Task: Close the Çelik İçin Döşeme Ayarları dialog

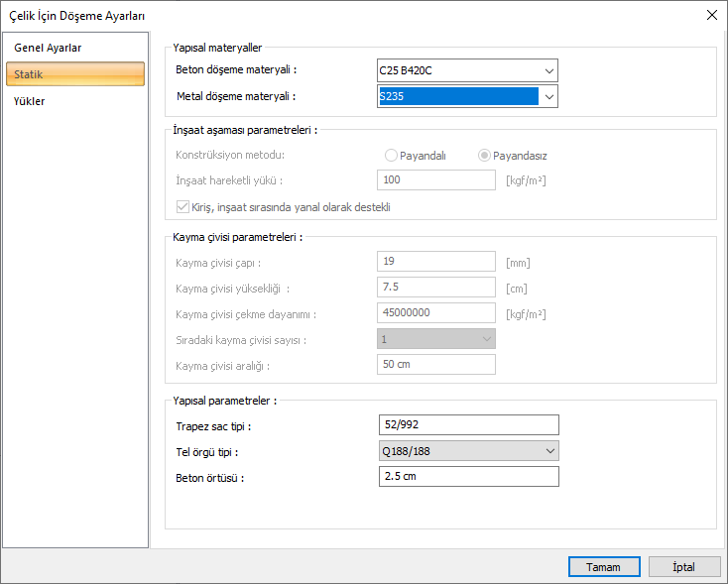Action: [x=710, y=15]
